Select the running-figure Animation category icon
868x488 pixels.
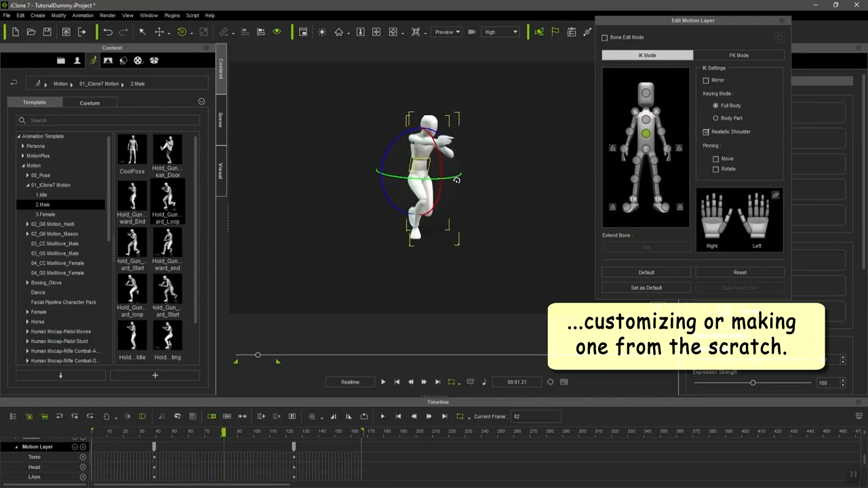[93, 60]
